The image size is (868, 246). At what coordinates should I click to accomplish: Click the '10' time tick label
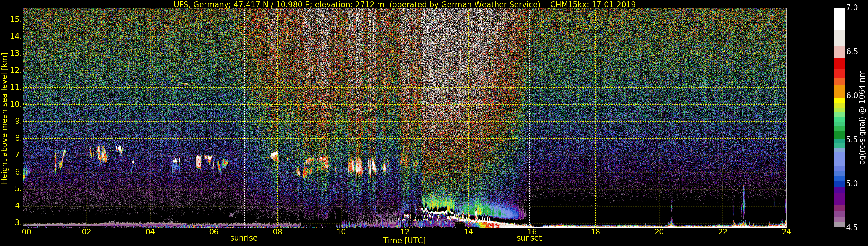(x=341, y=232)
